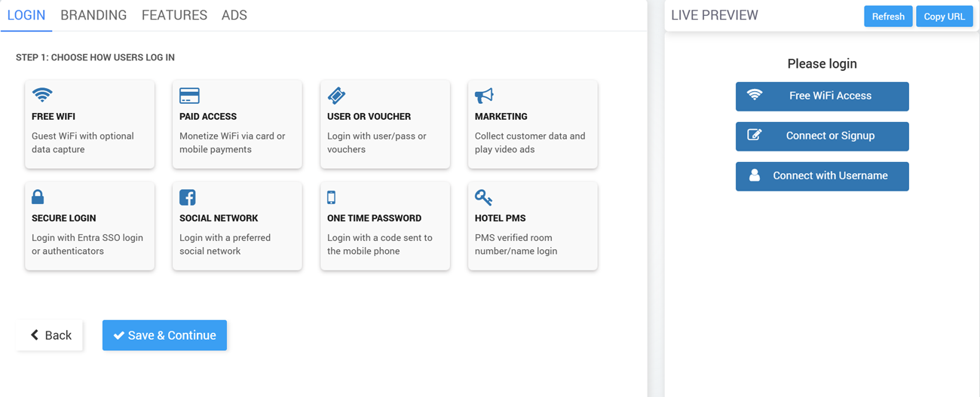Select the Login tab
Viewport: 980px width, 397px height.
pyautogui.click(x=26, y=15)
